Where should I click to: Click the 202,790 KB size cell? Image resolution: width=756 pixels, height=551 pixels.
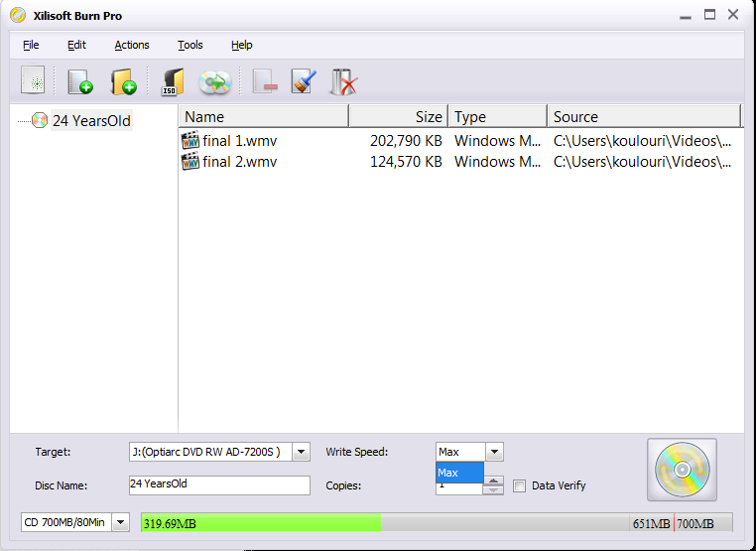tap(406, 141)
